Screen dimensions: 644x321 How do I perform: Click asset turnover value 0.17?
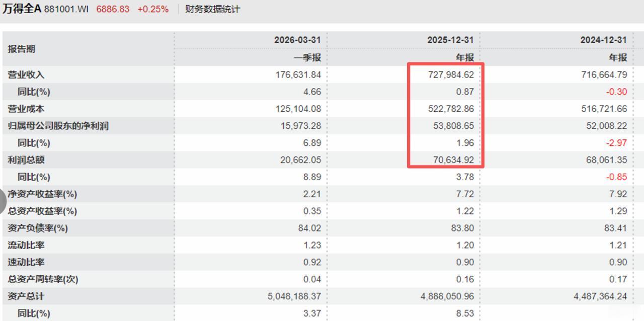tap(618, 280)
